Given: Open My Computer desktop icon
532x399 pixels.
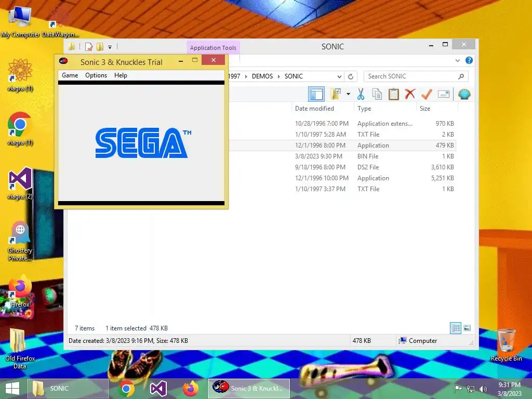Looking at the screenshot, I should coord(20,21).
